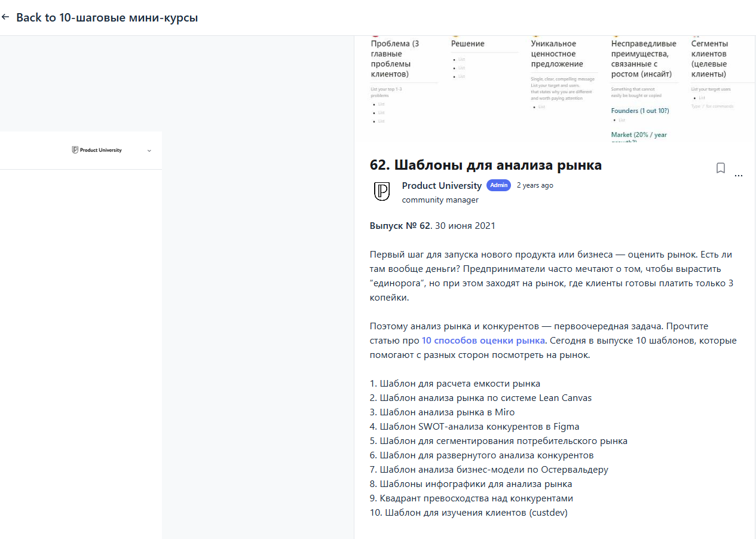Viewport: 756px width, 539px height.
Task: Open the Lean Canvas preview image
Action: click(555, 88)
